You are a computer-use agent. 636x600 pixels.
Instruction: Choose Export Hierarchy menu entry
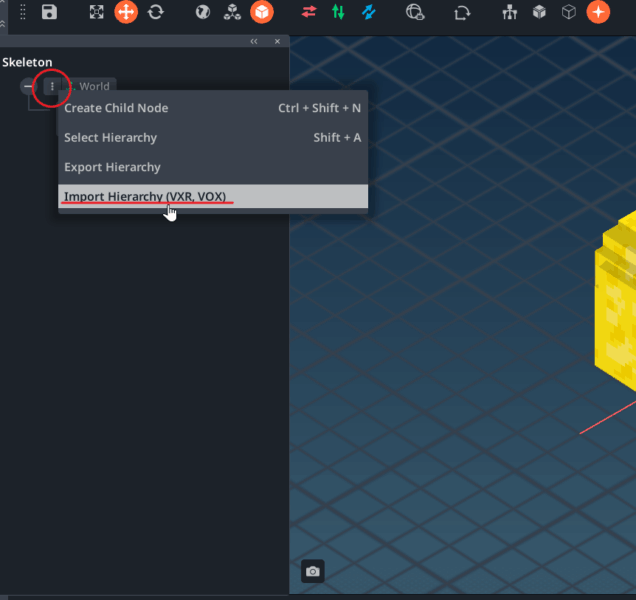213,167
